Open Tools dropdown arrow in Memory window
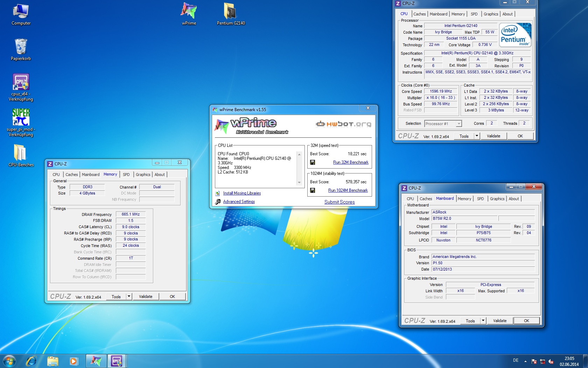 [129, 297]
